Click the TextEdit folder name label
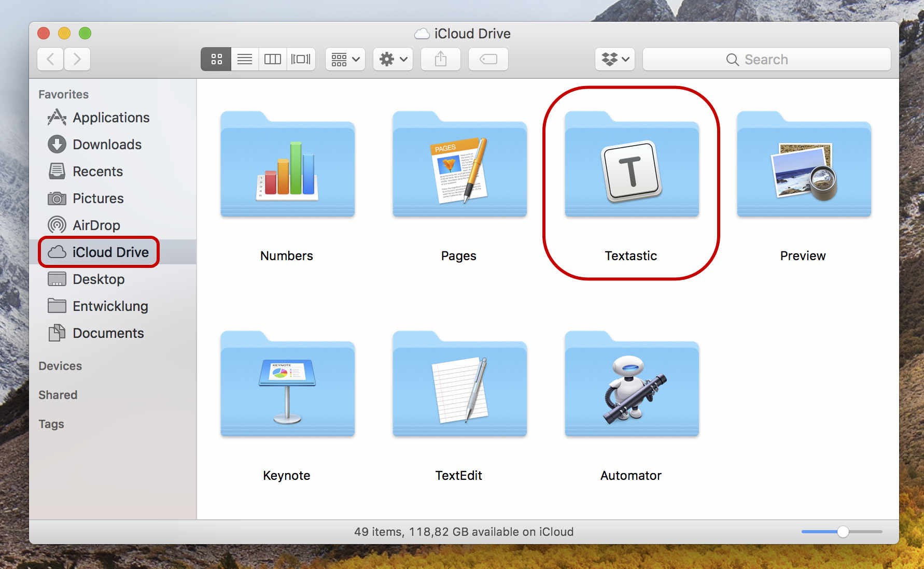The width and height of the screenshot is (924, 569). click(459, 476)
